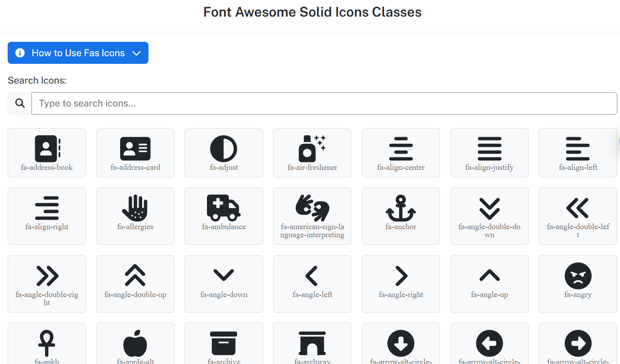The image size is (620, 364).
Task: Choose the ambulance icon
Action: coord(224,208)
